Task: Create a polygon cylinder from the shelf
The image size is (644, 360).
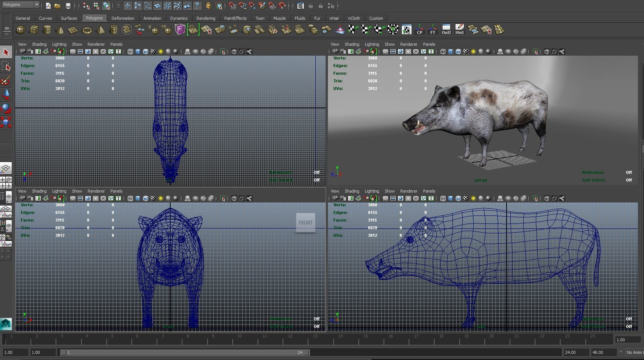Action: (47, 30)
